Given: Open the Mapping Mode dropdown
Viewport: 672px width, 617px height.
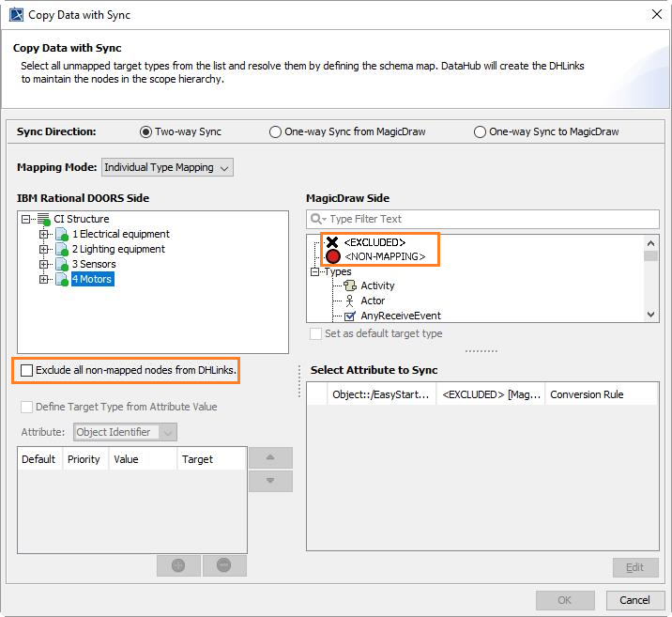Looking at the screenshot, I should click(x=168, y=167).
